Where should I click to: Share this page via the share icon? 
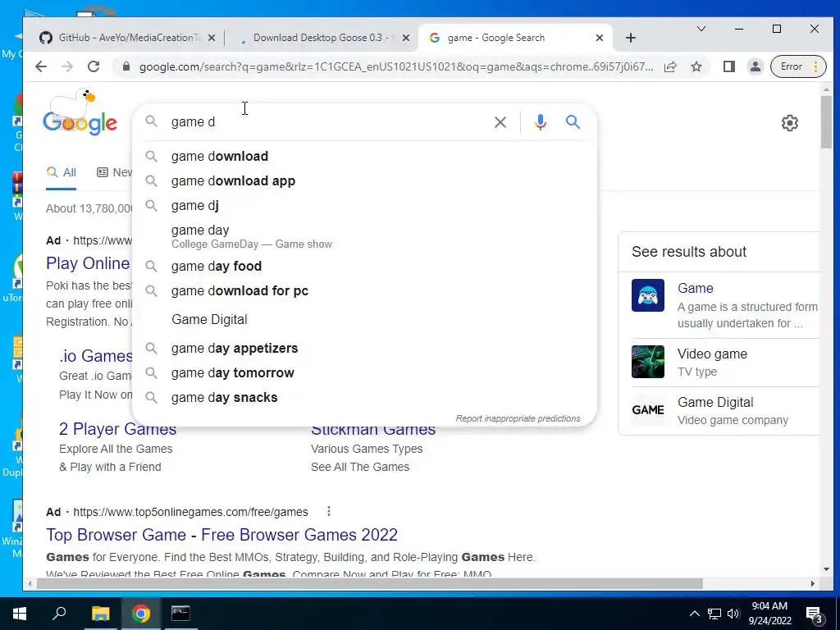click(669, 66)
